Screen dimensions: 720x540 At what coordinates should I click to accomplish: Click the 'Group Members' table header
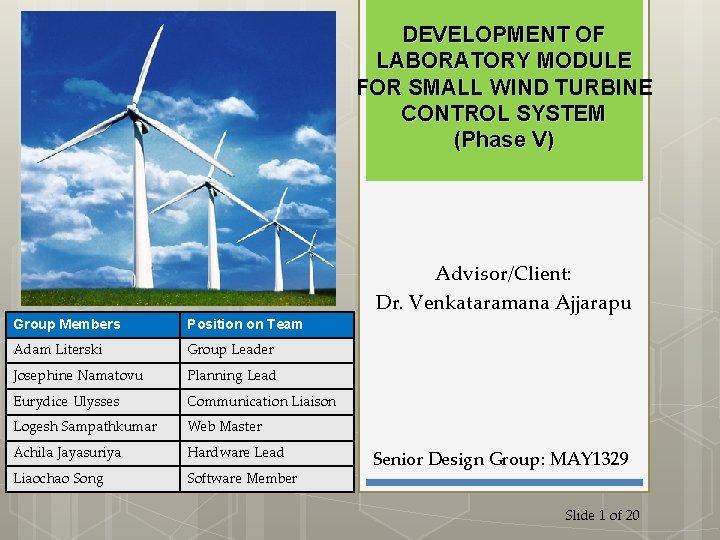[93, 325]
